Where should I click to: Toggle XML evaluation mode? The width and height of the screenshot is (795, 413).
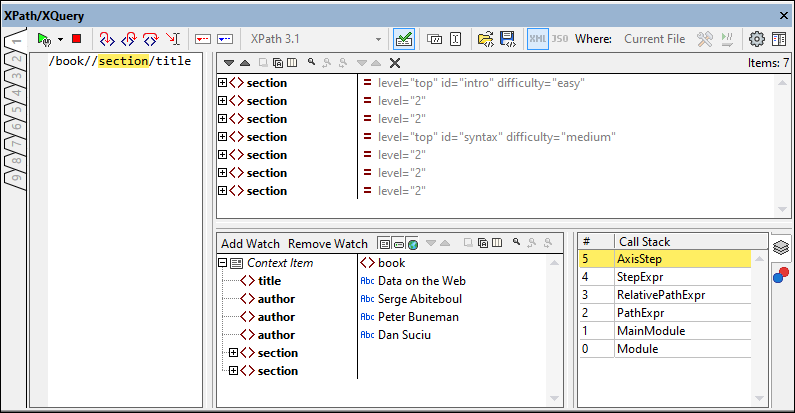click(x=537, y=39)
